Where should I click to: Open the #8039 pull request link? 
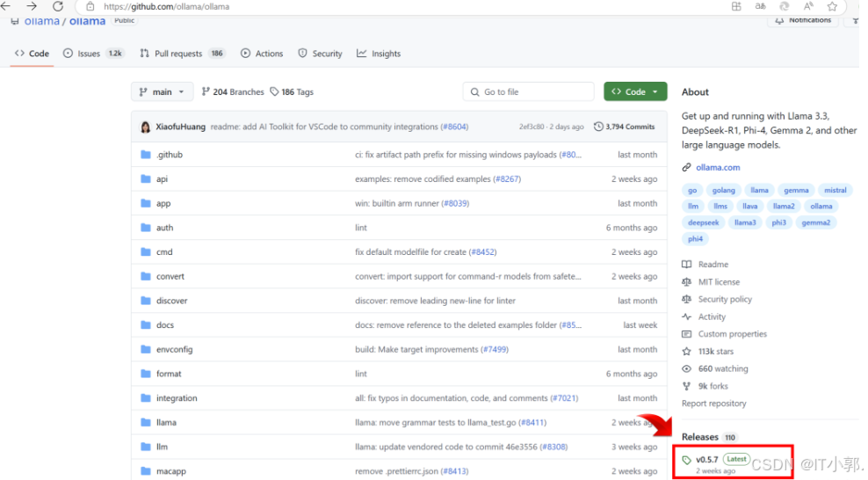tap(456, 203)
